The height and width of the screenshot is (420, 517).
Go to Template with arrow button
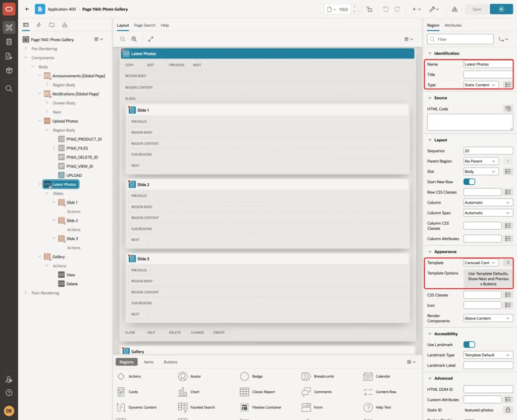point(508,262)
